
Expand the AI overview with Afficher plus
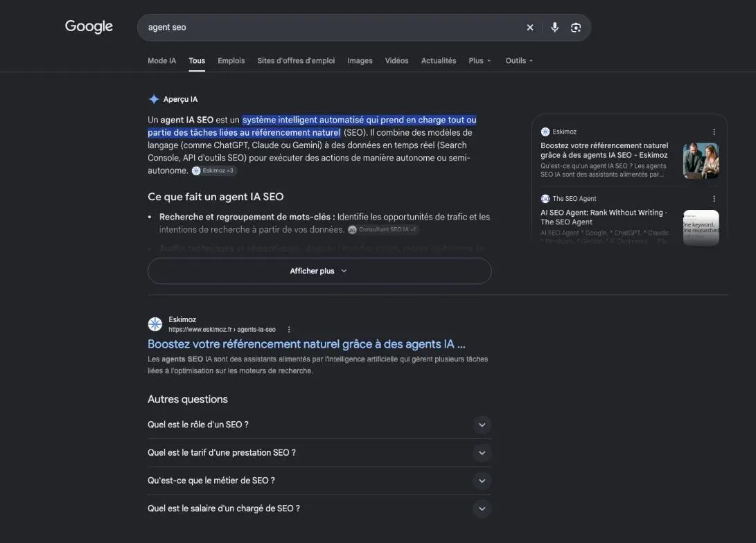click(x=319, y=271)
